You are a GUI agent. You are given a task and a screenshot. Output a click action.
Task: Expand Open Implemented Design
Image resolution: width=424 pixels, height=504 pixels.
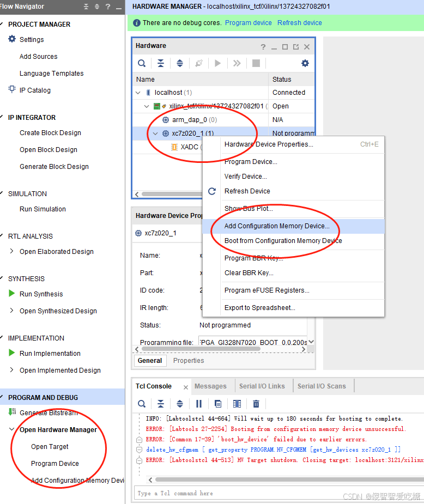click(11, 370)
